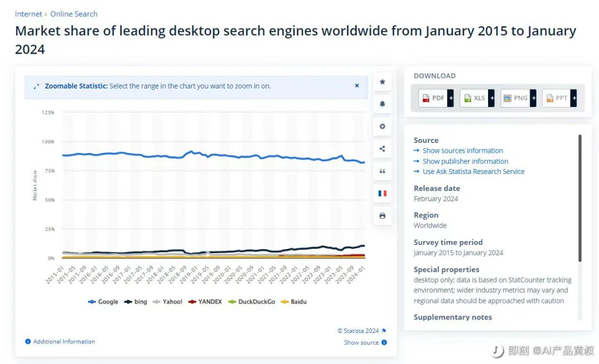Click the bing line in chart
The image size is (599, 364).
tap(214, 252)
